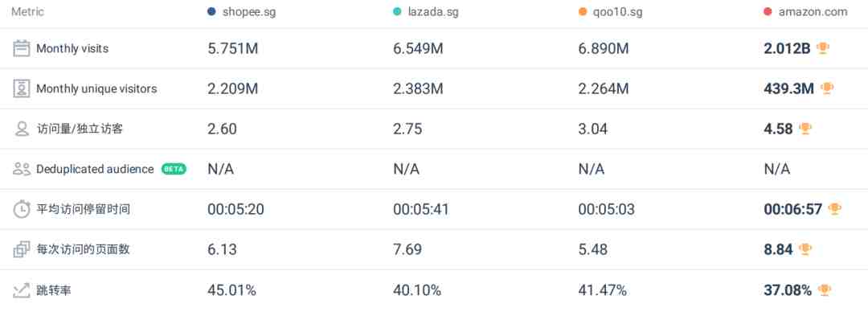Click the trophy icon next to 37.08%
Viewport: 868px width, 312px height.
point(825,289)
